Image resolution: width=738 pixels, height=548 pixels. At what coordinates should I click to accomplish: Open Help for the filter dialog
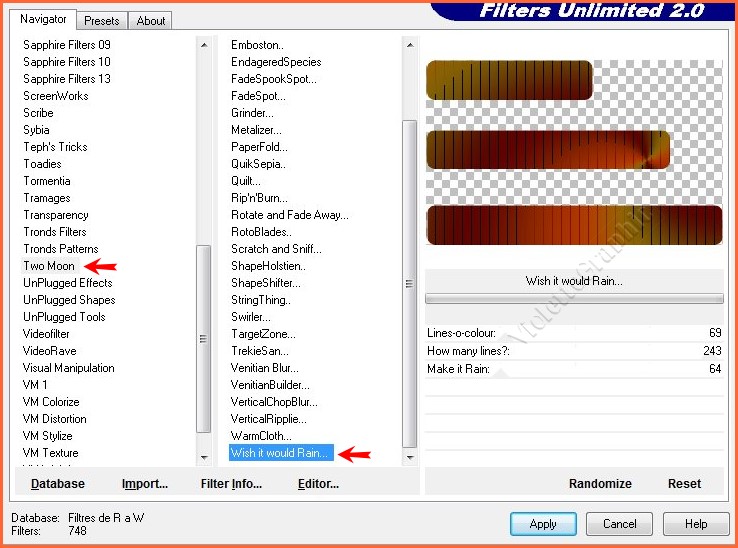tap(696, 524)
